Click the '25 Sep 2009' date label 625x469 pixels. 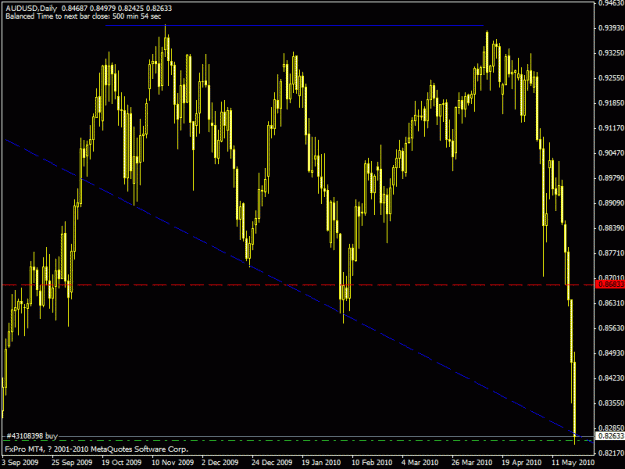(x=72, y=463)
